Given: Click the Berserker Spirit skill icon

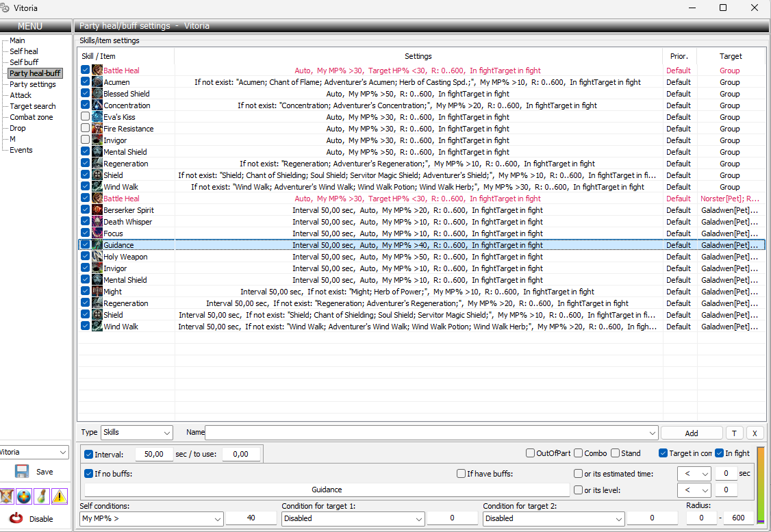Looking at the screenshot, I should [x=97, y=210].
